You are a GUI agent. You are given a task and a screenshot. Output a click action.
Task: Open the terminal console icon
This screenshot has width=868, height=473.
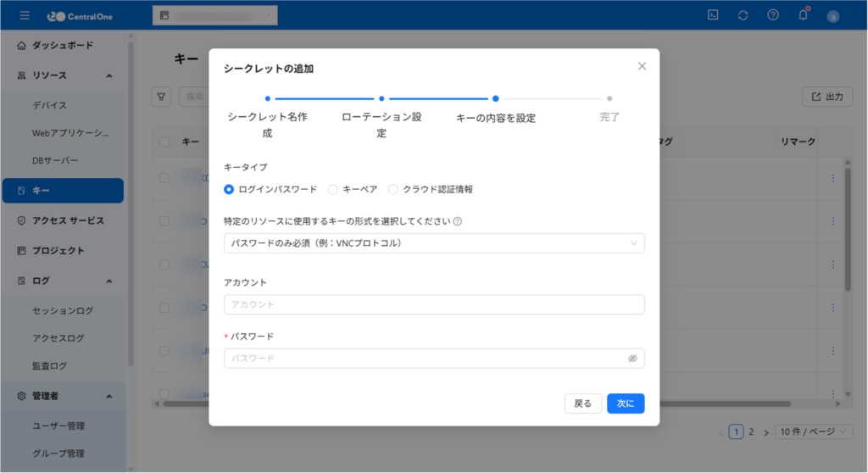(715, 15)
